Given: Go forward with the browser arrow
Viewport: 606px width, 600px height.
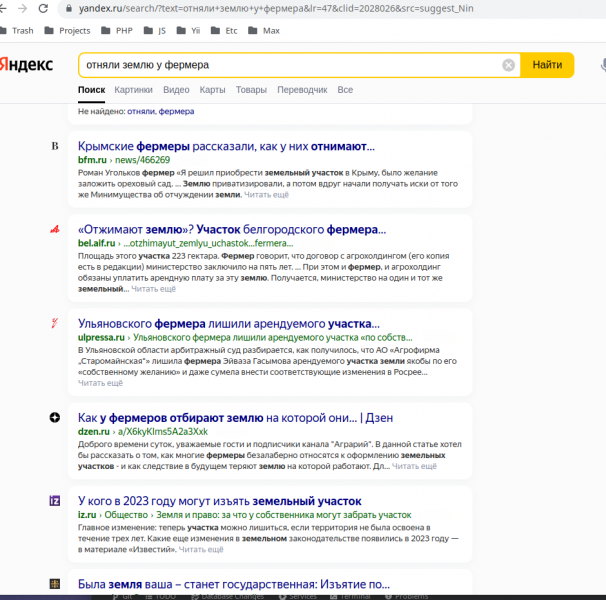Looking at the screenshot, I should click(x=22, y=9).
